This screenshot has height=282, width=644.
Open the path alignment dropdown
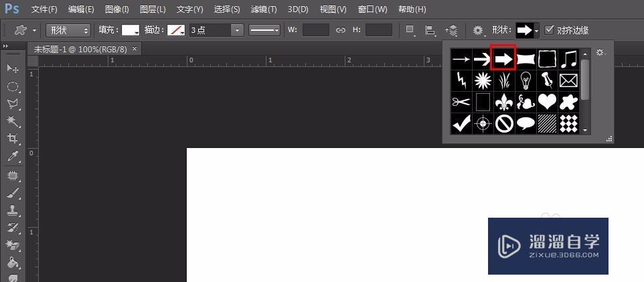(430, 30)
